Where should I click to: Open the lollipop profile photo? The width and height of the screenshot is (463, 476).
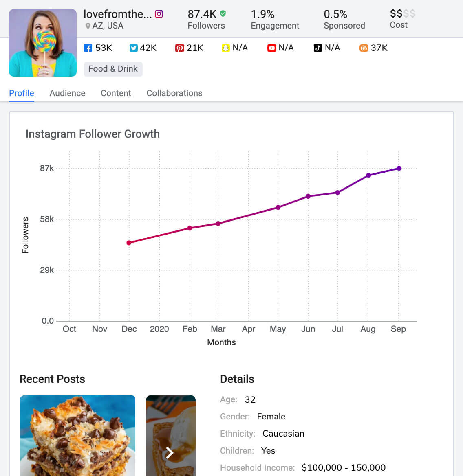tap(43, 43)
